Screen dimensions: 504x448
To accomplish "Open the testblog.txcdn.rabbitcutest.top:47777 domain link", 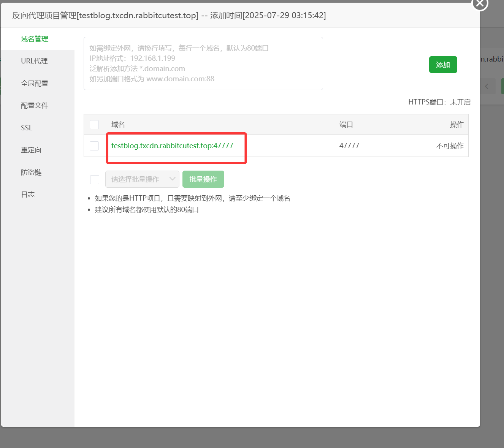I will coord(172,146).
